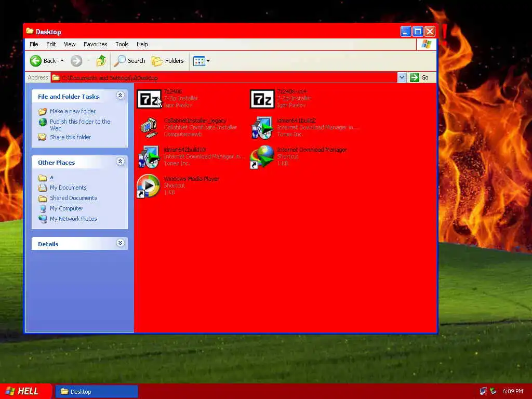Viewport: 532px width, 399px height.
Task: Select the idman641build2 installer icon
Action: pos(262,128)
